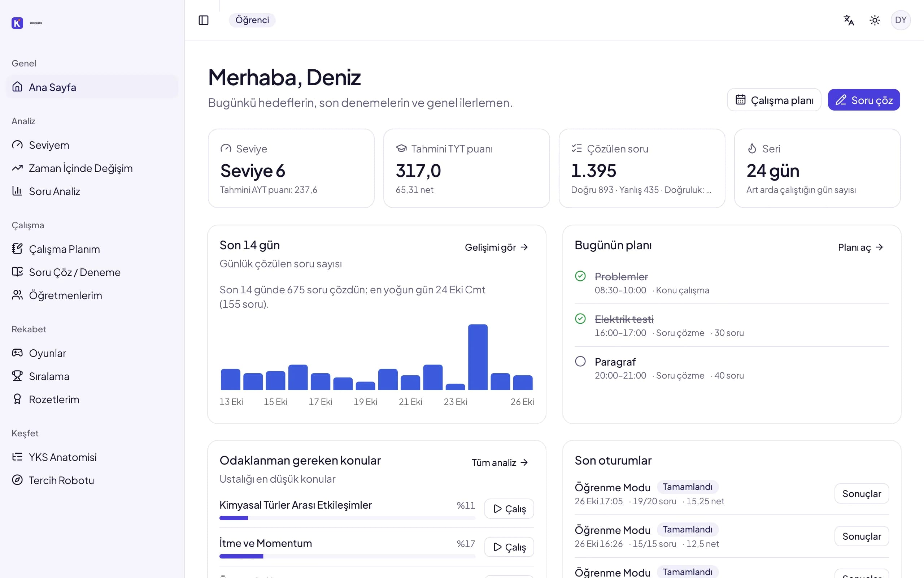Follow the Tüm analiz link
The image size is (924, 578).
coord(500,462)
